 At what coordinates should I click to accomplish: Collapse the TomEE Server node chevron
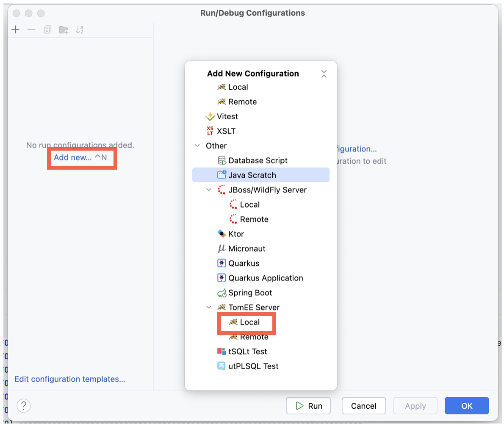point(209,307)
